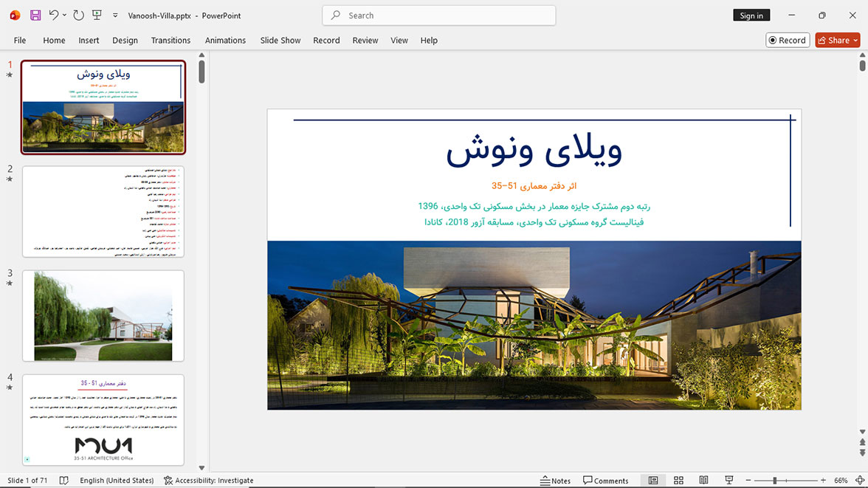This screenshot has height=488, width=868.
Task: Click the Record button
Action: tap(787, 40)
